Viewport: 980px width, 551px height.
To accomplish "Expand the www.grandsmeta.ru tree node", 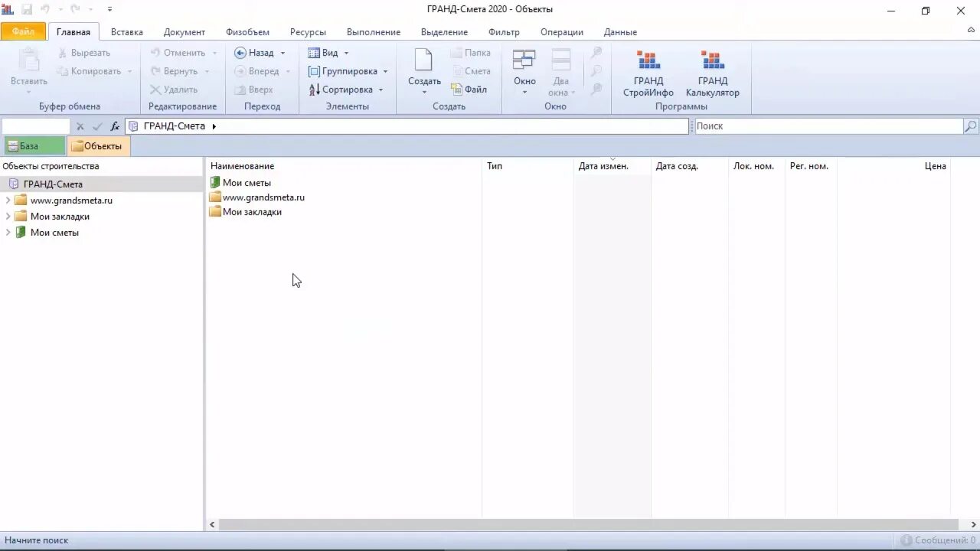I will 8,201.
